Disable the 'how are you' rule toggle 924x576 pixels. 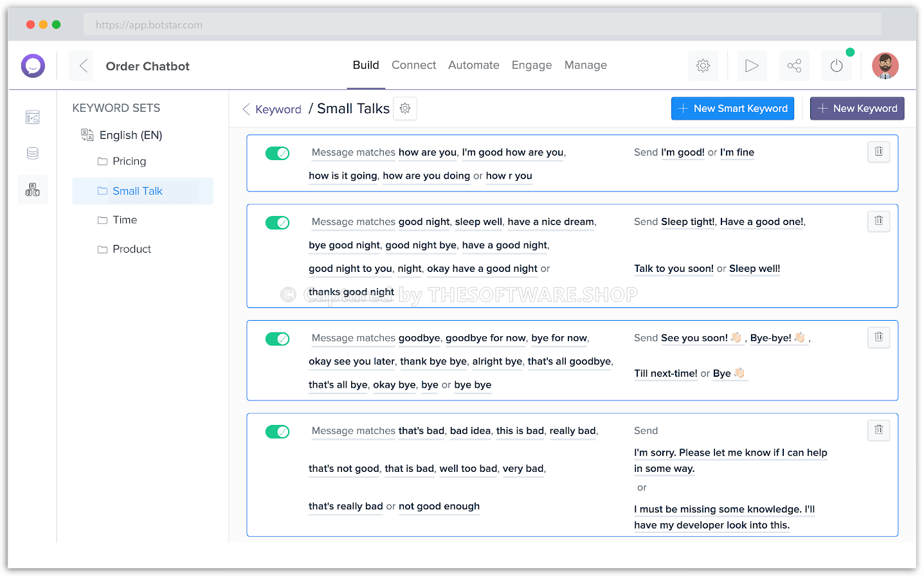click(x=277, y=153)
